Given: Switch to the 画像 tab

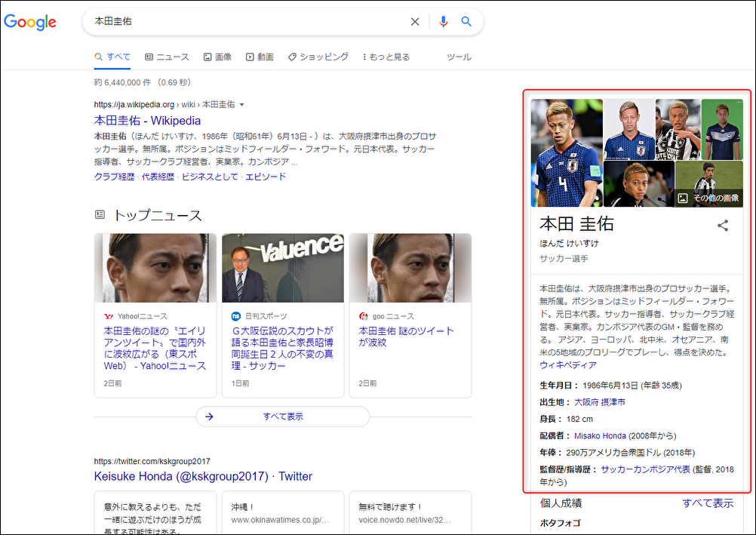Looking at the screenshot, I should [217, 57].
